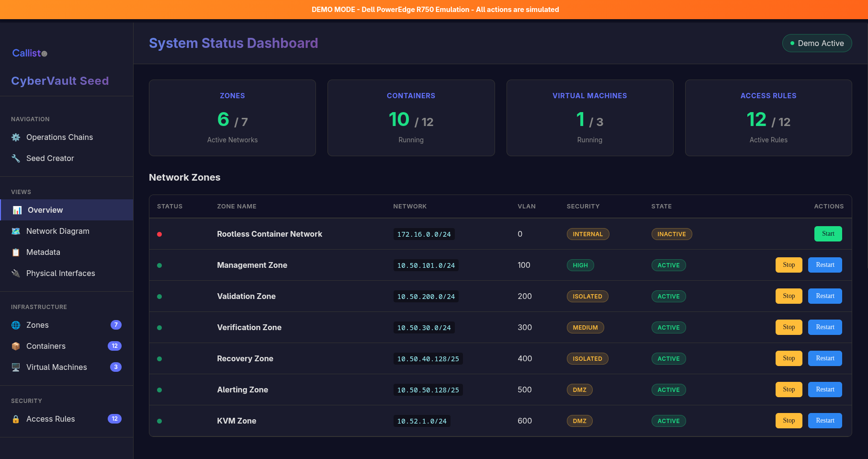
Task: Restart the KVM Zone
Action: tap(825, 420)
